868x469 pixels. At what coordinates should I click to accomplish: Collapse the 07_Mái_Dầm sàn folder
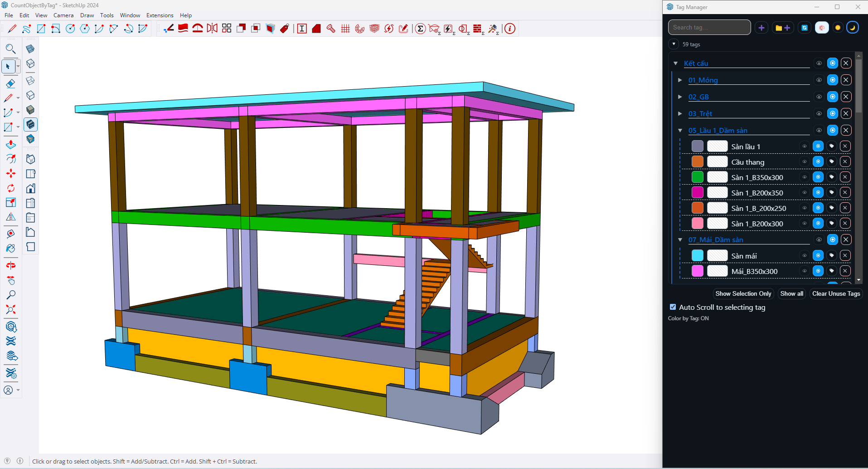click(x=680, y=240)
